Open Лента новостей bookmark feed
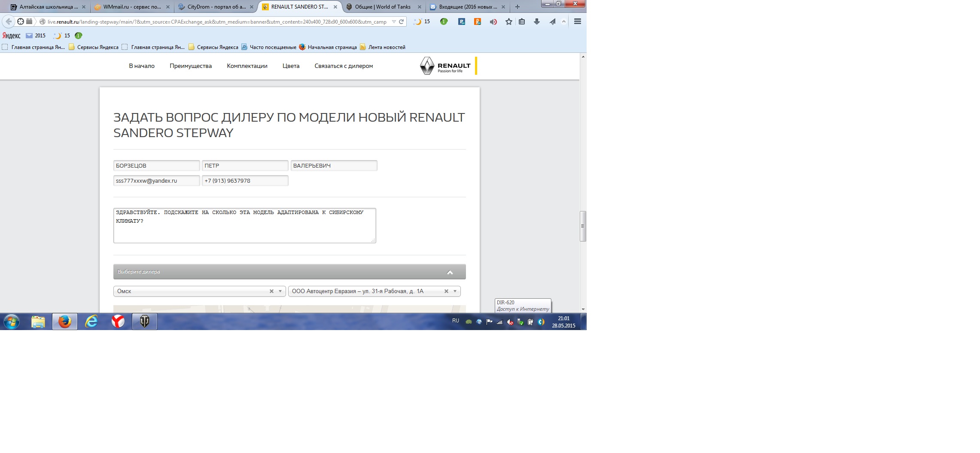Viewport: 980px width, 453px height. click(x=383, y=47)
